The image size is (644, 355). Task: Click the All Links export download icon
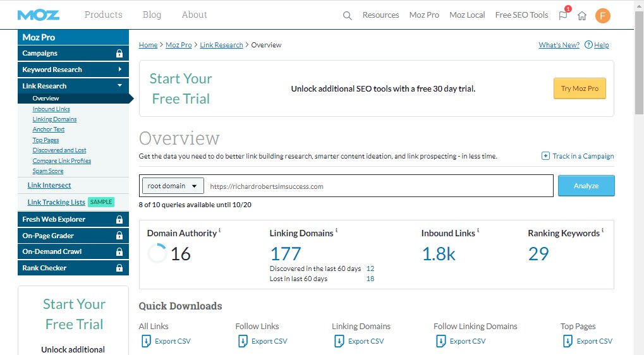click(145, 341)
